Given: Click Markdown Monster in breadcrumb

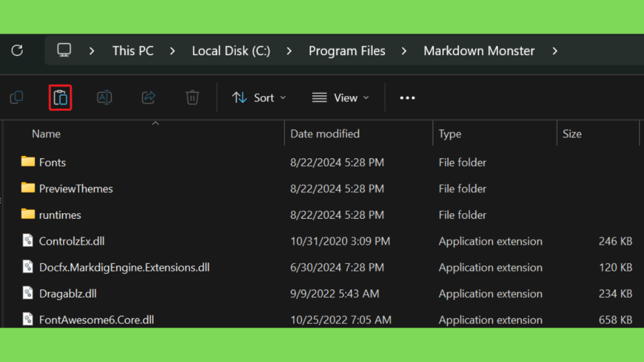Looking at the screenshot, I should pos(479,51).
